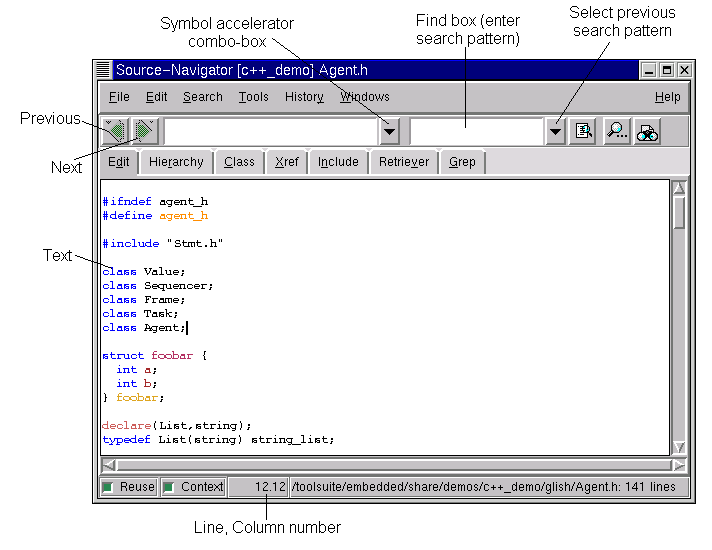This screenshot has height=550, width=712.
Task: Click the line '#define agent_h'
Action: (155, 216)
